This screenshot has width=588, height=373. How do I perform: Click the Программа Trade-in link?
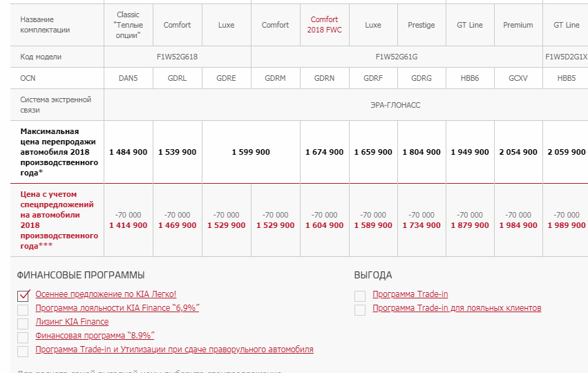(410, 294)
